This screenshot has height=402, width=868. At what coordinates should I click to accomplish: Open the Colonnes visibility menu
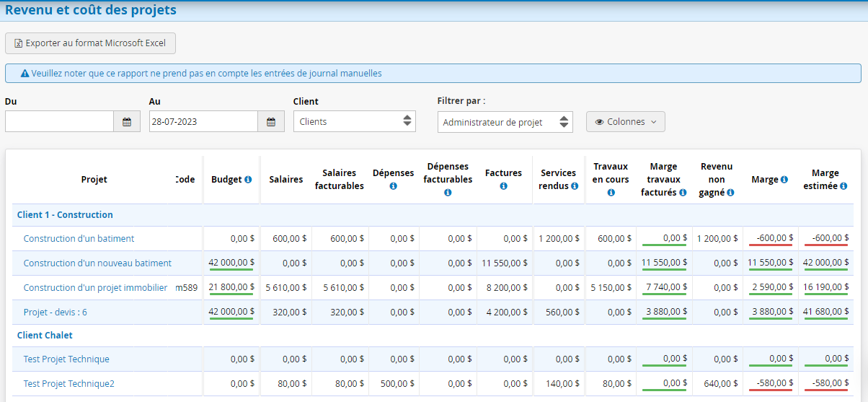[x=626, y=121]
